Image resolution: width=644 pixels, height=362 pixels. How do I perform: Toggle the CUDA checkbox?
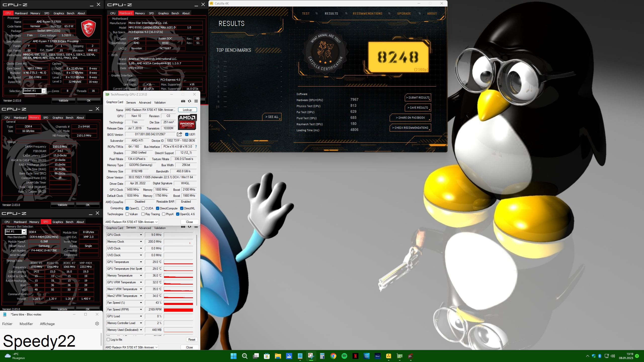143,208
